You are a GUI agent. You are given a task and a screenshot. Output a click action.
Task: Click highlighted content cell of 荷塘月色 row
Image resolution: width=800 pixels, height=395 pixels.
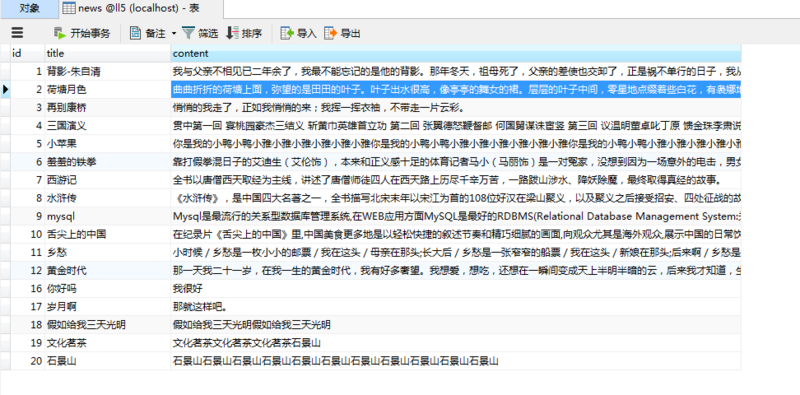(456, 90)
